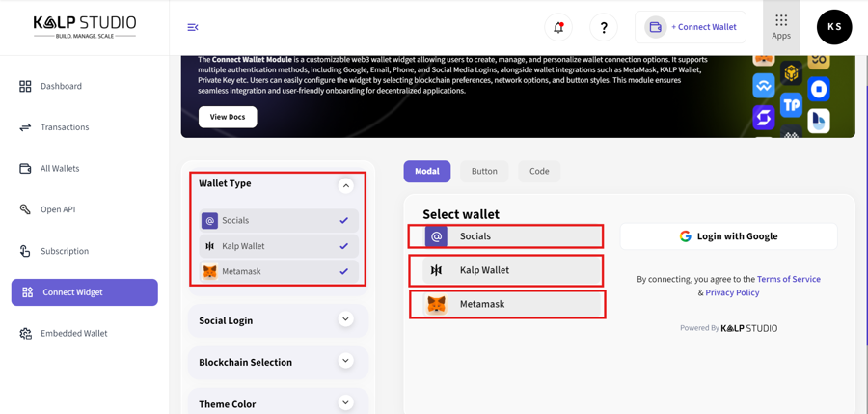
Task: Click the Metamask fox icon in modal
Action: coord(437,304)
